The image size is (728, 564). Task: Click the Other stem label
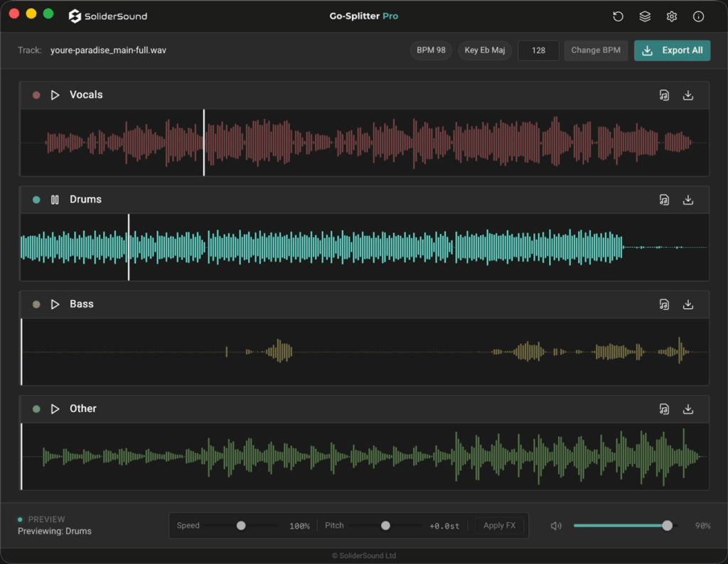click(83, 408)
